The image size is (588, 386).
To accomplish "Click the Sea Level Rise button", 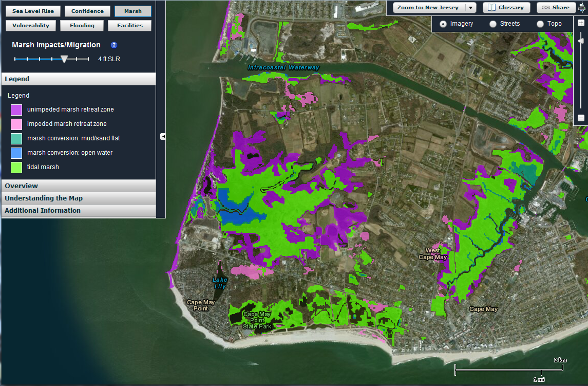I will [32, 11].
